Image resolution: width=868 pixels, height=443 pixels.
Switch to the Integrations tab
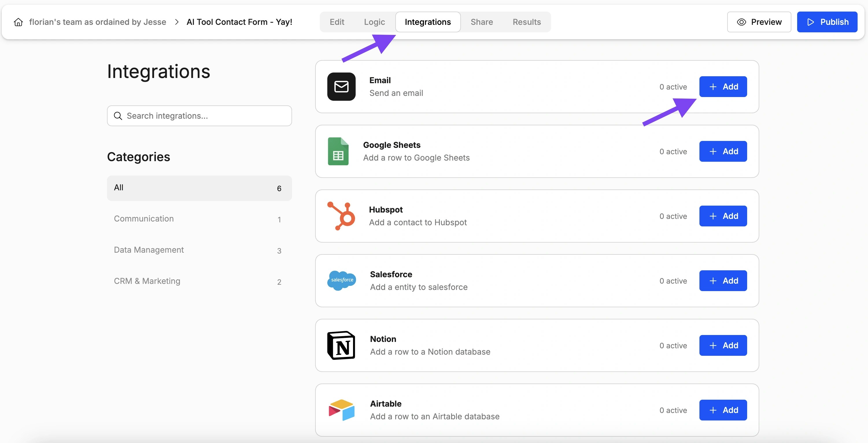click(x=428, y=22)
